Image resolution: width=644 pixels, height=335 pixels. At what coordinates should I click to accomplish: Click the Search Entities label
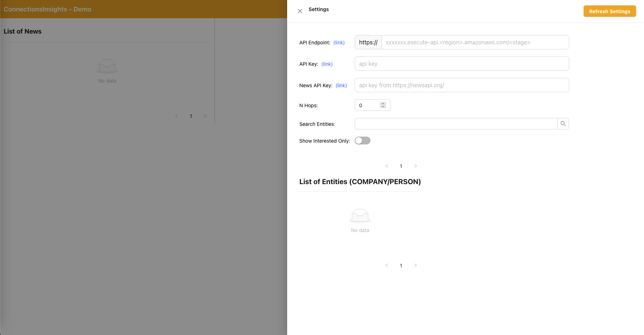pyautogui.click(x=317, y=124)
